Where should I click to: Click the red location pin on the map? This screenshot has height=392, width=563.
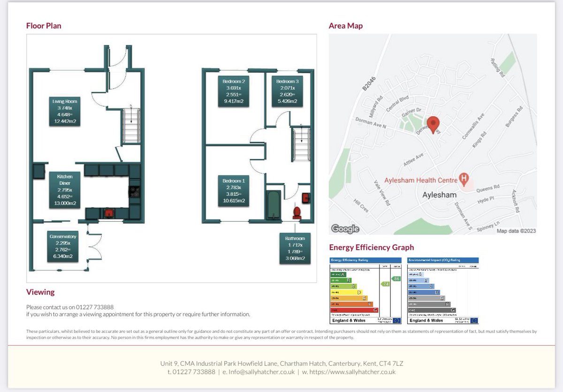(434, 124)
